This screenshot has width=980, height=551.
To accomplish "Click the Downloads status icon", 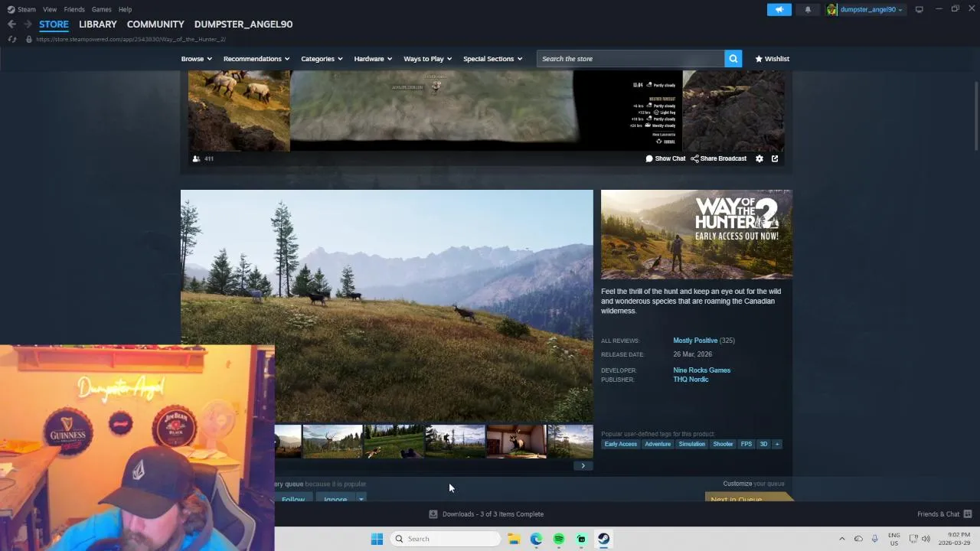I will 433,514.
